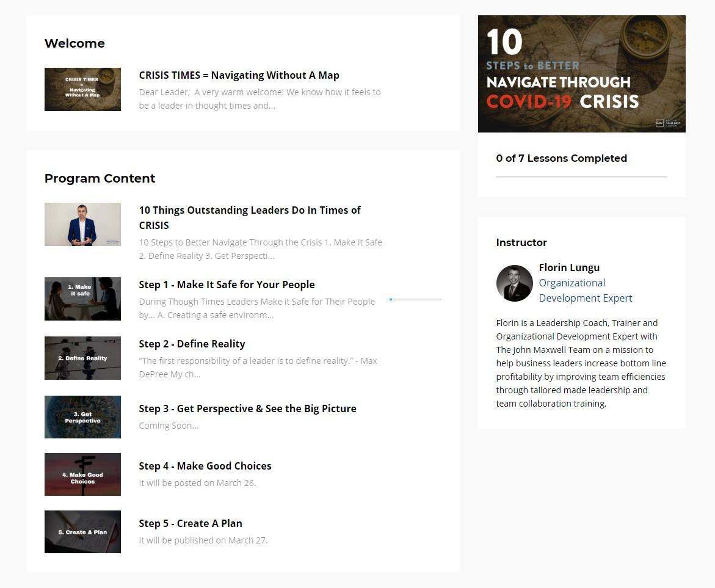The height and width of the screenshot is (588, 715).
Task: Open 'Step 2 - Define Reality' lesson
Action: tap(192, 344)
